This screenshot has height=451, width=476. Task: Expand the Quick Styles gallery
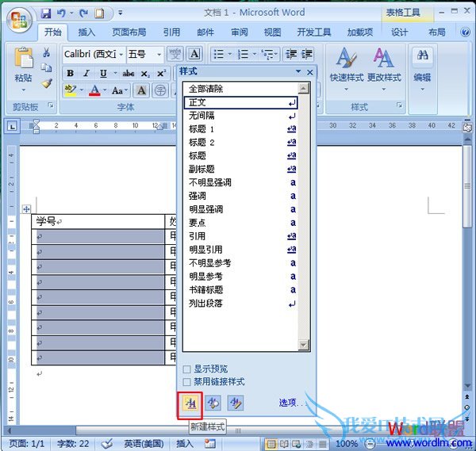(347, 70)
